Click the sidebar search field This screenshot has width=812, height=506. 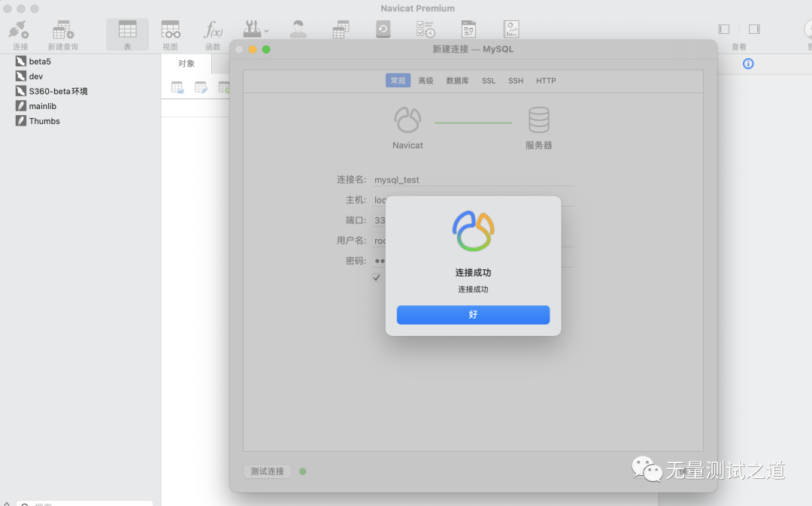coord(84,504)
